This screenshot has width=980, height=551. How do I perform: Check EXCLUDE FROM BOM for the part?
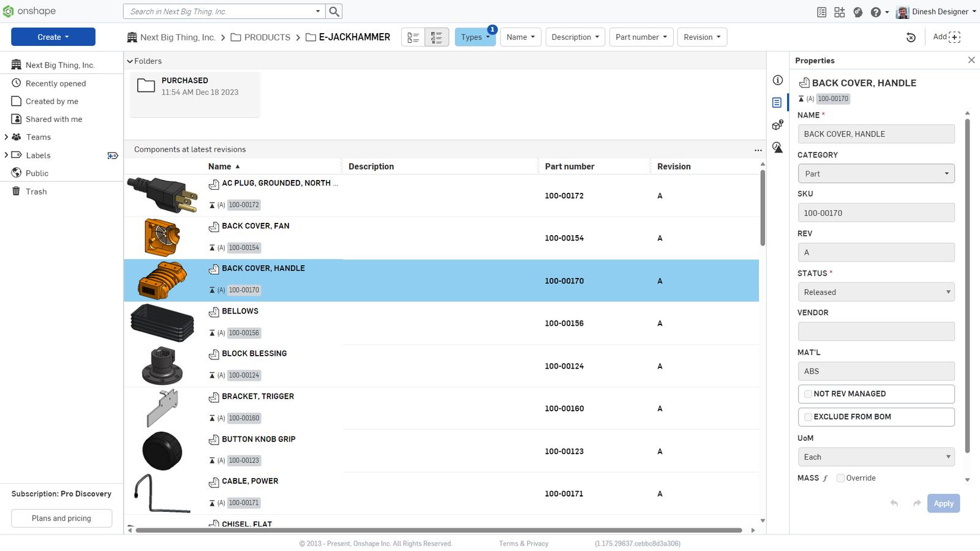[808, 416]
